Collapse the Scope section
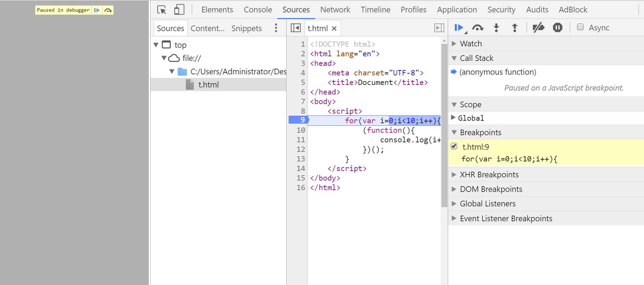 point(454,104)
